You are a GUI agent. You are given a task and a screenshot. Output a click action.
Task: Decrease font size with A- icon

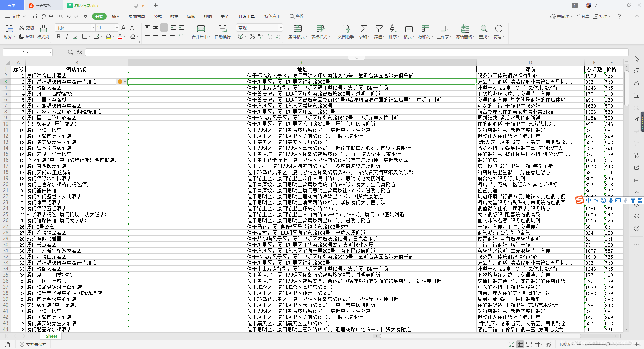(132, 28)
